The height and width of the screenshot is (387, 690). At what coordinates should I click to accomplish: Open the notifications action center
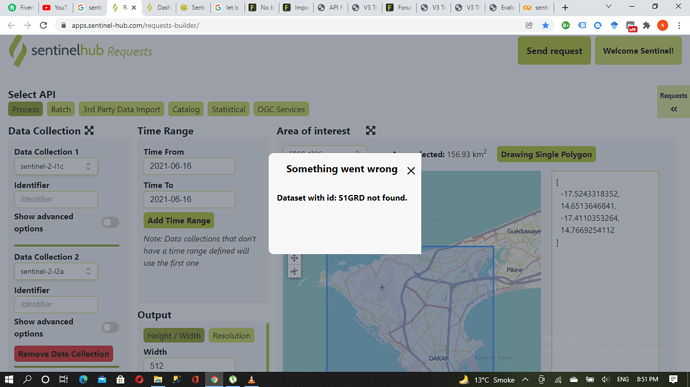pyautogui.click(x=673, y=380)
